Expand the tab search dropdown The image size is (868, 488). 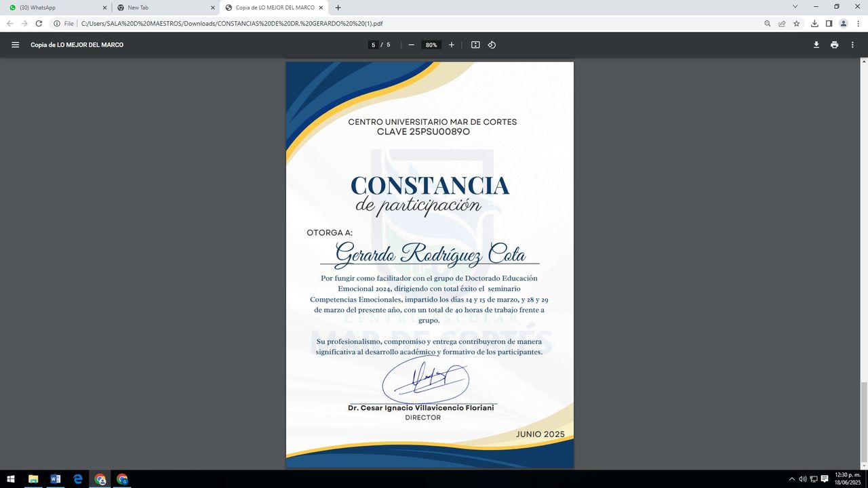click(x=795, y=7)
